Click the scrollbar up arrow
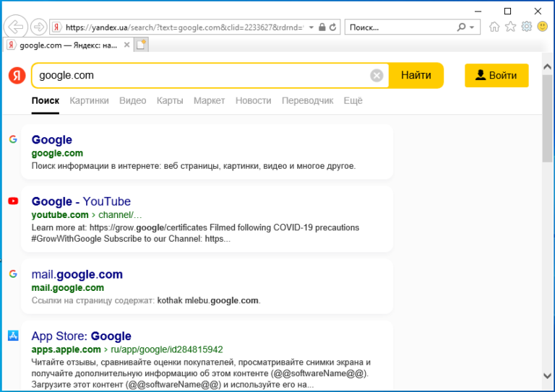The image size is (555, 392). pos(547,67)
